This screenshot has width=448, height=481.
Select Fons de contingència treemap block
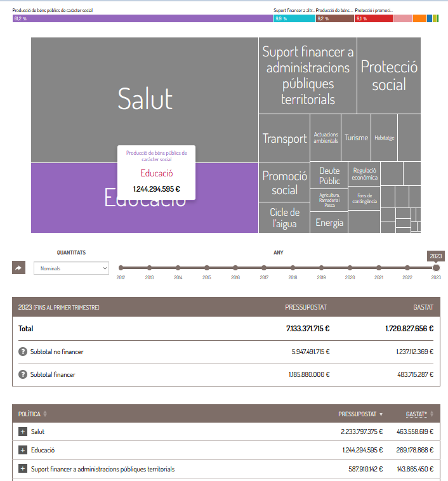[364, 198]
